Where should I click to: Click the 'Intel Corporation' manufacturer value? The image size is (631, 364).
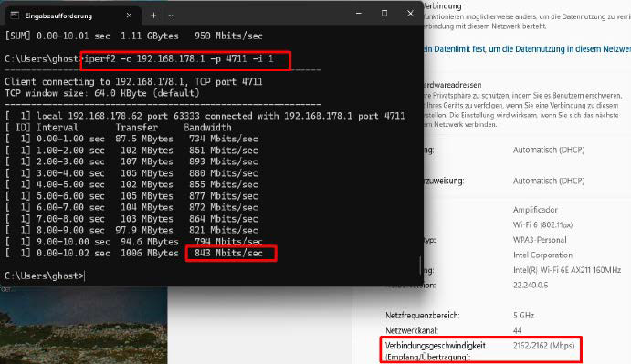point(542,255)
